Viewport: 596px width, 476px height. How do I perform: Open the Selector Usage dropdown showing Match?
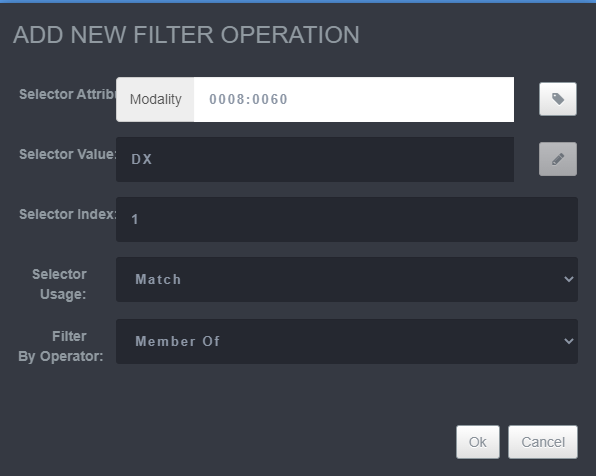347,279
